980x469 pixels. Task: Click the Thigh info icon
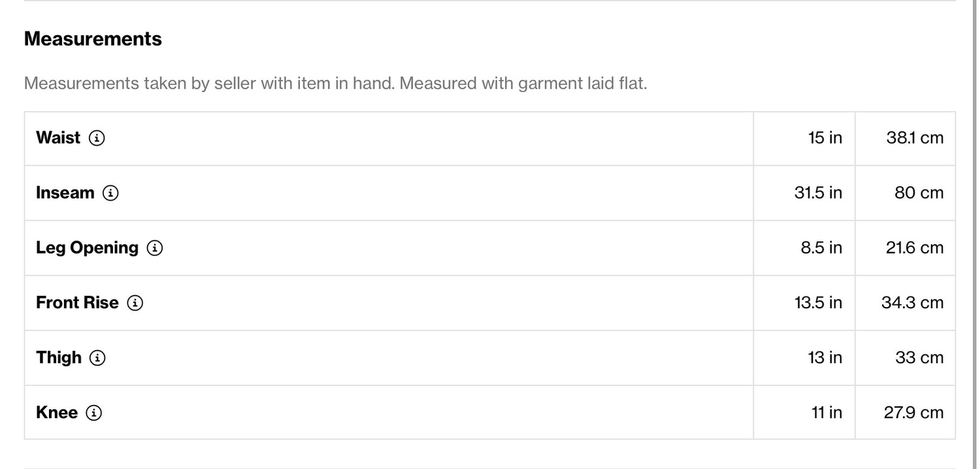pyautogui.click(x=97, y=357)
